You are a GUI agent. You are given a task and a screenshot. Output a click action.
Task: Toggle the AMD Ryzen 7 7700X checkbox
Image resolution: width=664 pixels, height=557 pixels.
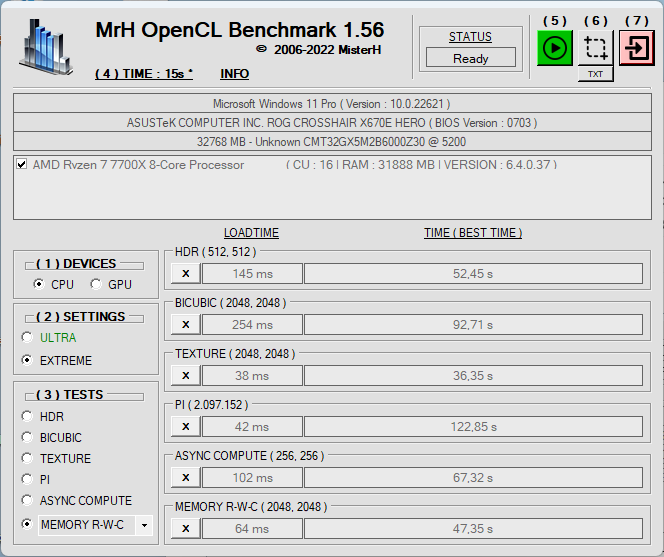point(22,164)
